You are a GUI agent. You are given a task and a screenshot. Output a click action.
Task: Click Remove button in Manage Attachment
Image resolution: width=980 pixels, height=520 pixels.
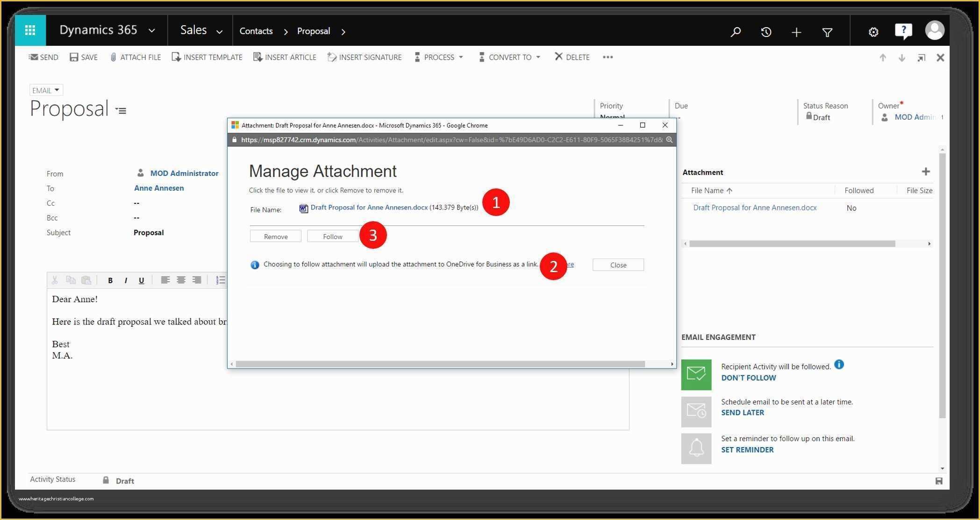click(x=276, y=236)
